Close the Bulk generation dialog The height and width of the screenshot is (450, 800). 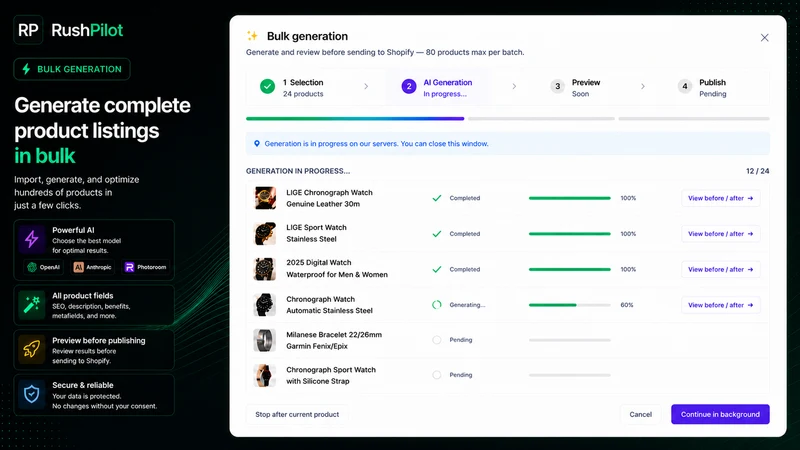pyautogui.click(x=764, y=38)
